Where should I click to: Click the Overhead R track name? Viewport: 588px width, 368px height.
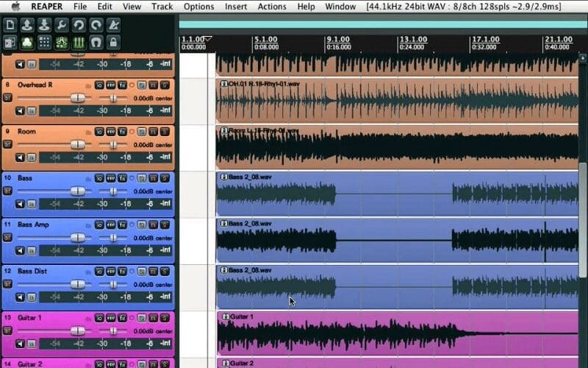coord(35,85)
